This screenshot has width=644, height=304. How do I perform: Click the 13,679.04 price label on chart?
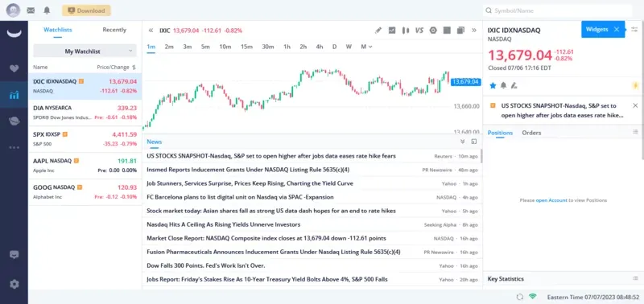click(465, 82)
